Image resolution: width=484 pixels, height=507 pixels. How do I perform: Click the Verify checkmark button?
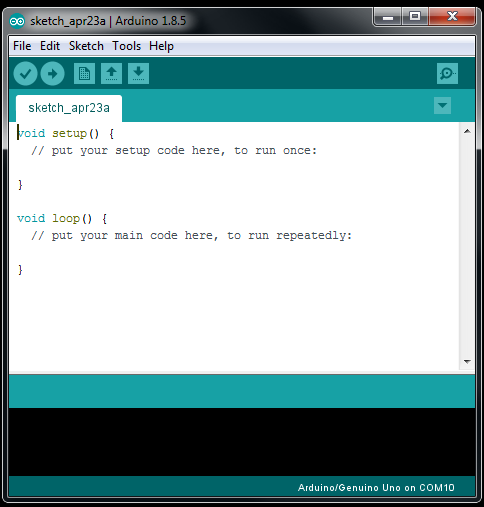(25, 74)
